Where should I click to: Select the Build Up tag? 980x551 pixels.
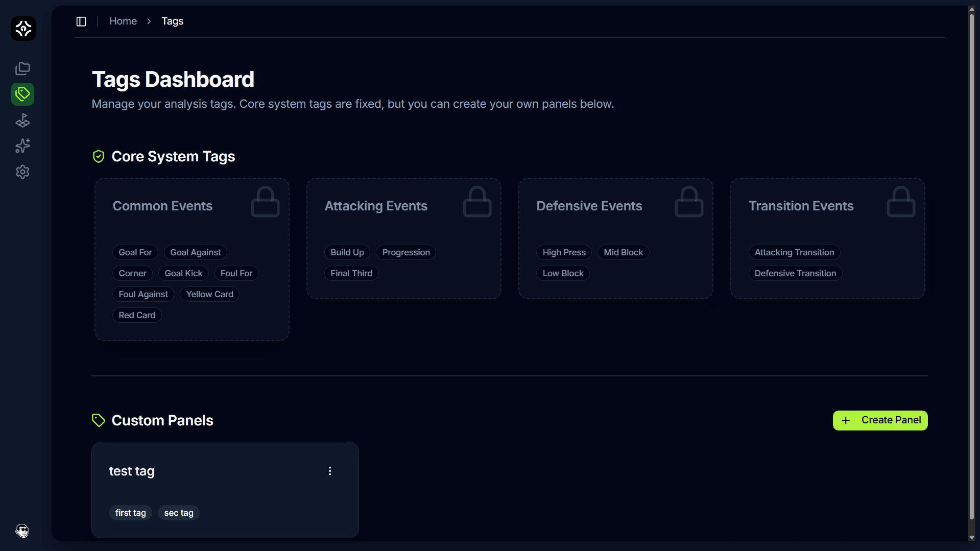pos(347,252)
